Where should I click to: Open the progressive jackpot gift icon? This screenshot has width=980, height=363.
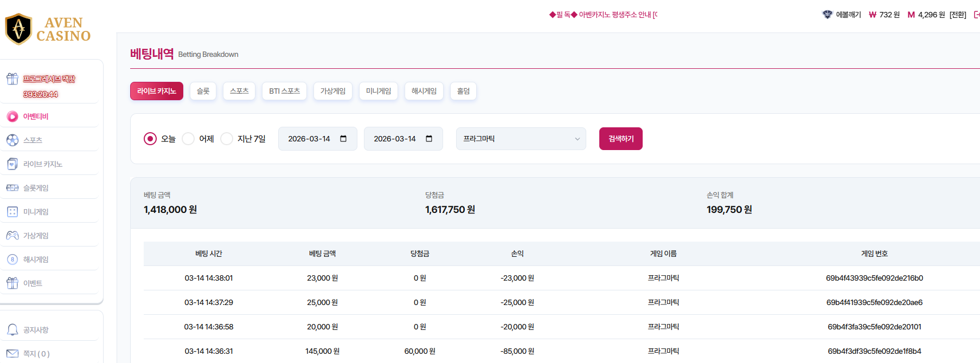point(12,79)
